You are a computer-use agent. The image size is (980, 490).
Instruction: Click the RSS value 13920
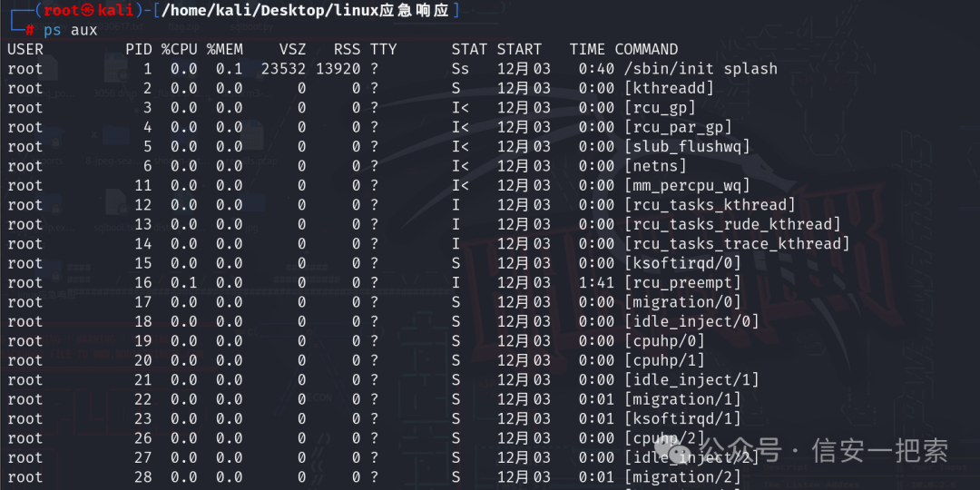(x=338, y=69)
